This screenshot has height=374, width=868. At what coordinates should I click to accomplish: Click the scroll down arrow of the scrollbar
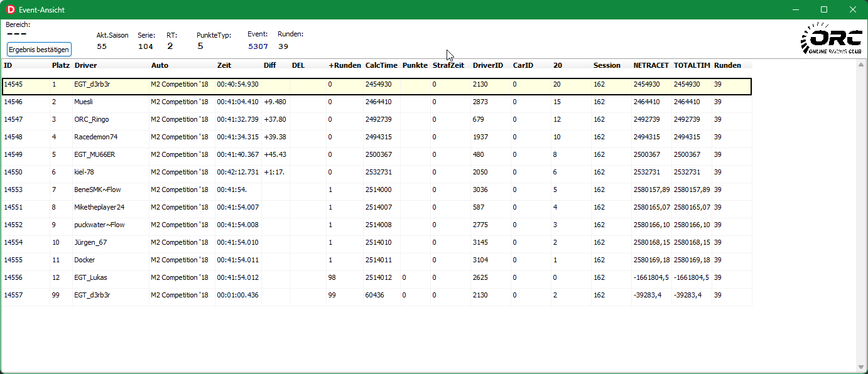[861, 367]
